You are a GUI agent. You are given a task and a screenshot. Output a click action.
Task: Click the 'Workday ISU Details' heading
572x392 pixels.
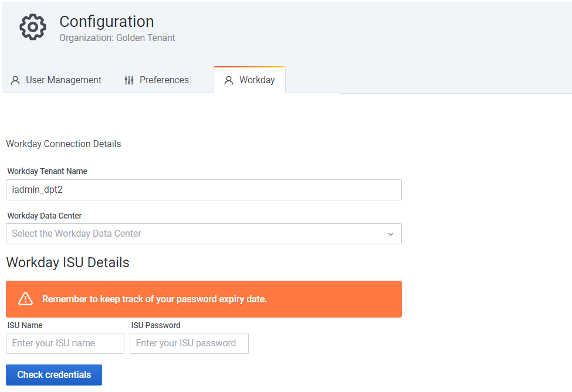tap(68, 263)
